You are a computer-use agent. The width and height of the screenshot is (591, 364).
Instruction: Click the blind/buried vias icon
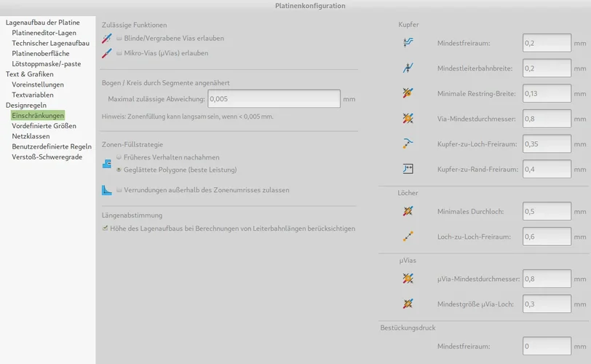click(x=107, y=39)
